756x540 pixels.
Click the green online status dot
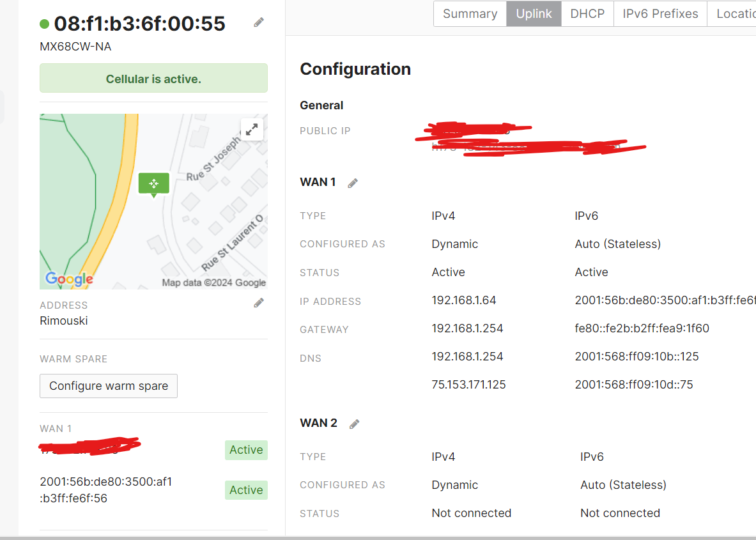[x=44, y=24]
